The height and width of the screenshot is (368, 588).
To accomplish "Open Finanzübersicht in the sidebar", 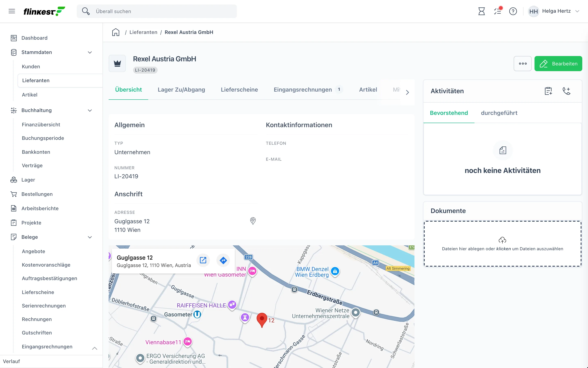I will (x=41, y=125).
